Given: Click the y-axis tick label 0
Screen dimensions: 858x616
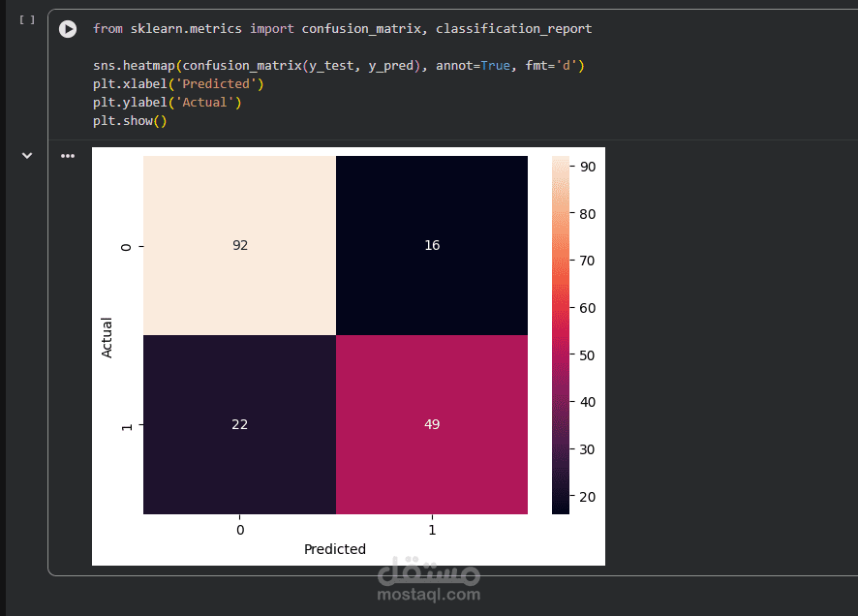Looking at the screenshot, I should [127, 246].
